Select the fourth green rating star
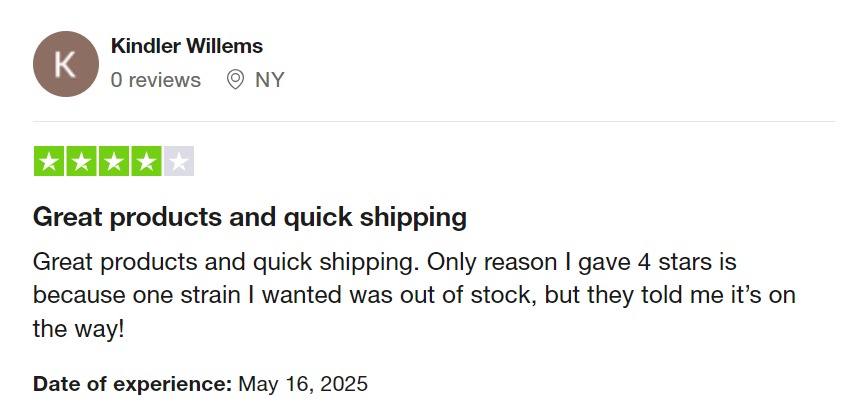 pyautogui.click(x=146, y=161)
